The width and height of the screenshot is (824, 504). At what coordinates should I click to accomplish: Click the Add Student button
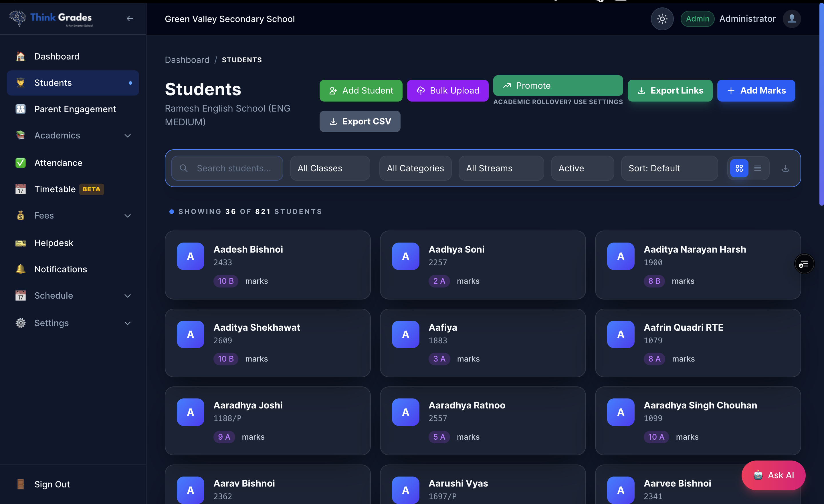(360, 91)
